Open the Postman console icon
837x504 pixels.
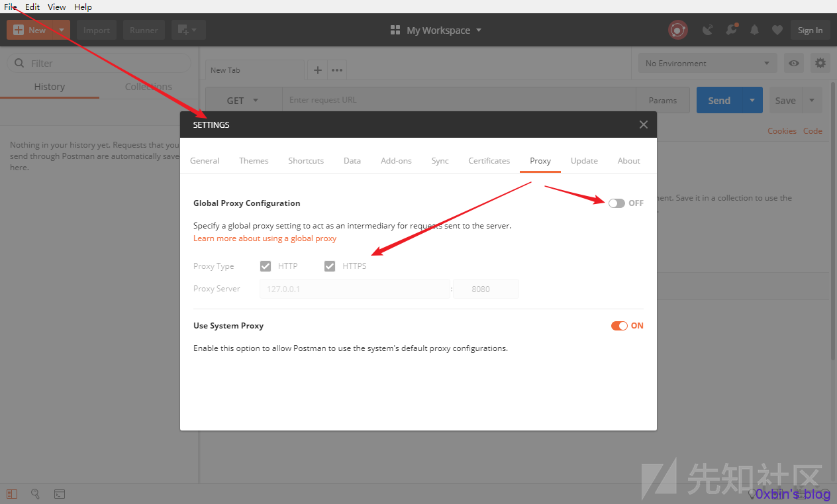click(x=59, y=494)
